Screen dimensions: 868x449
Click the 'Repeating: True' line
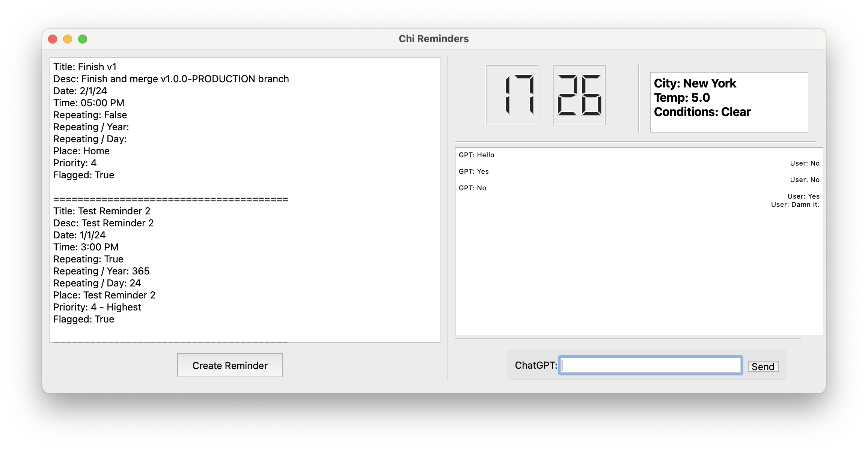click(88, 259)
